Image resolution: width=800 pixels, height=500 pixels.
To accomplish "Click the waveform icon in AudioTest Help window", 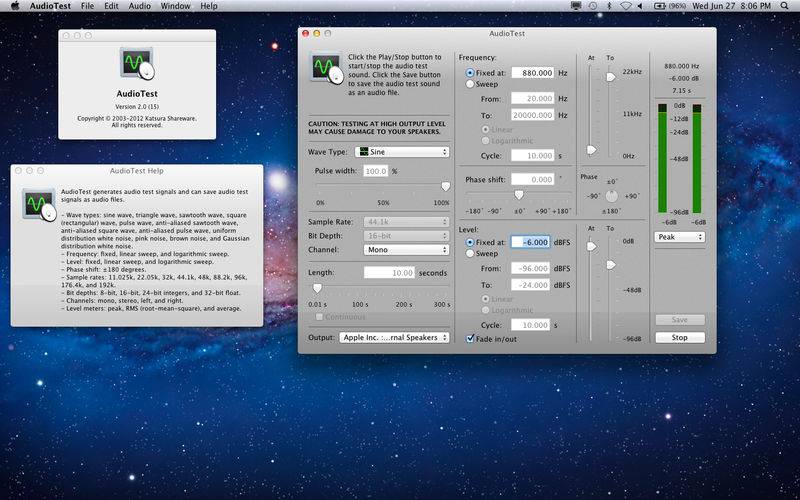I will 39,205.
